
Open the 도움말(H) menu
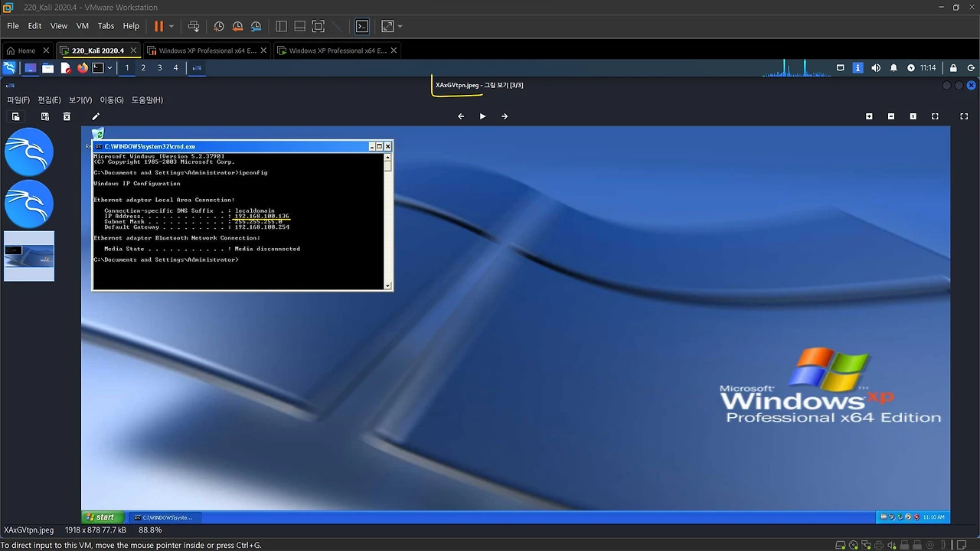(x=147, y=99)
